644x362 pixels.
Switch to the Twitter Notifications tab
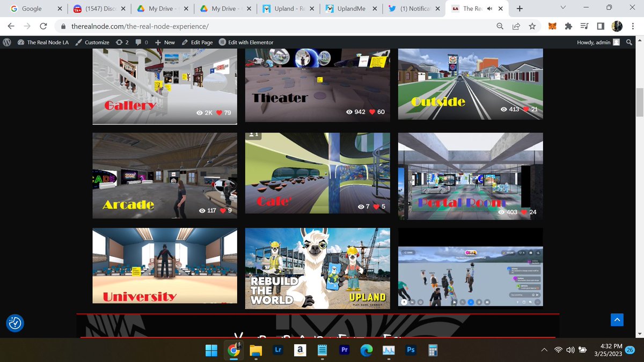[414, 9]
